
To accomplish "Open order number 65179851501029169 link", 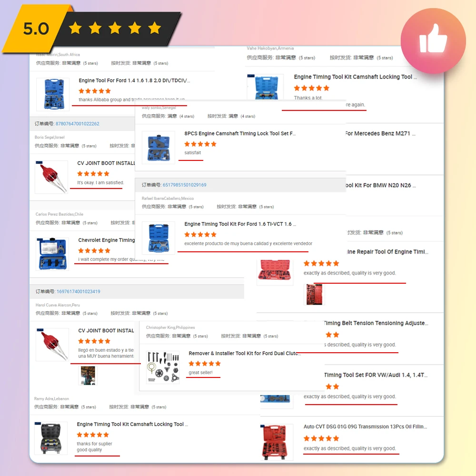I will (184, 185).
